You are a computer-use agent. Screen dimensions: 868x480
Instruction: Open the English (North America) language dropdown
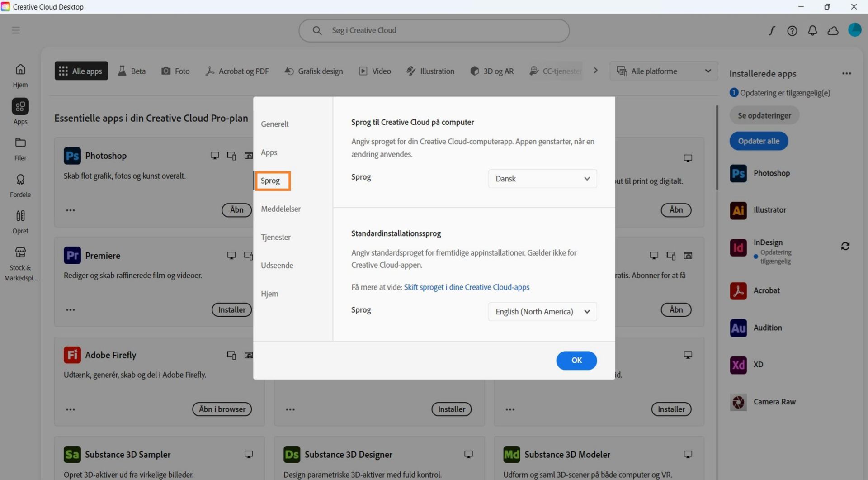pyautogui.click(x=542, y=312)
